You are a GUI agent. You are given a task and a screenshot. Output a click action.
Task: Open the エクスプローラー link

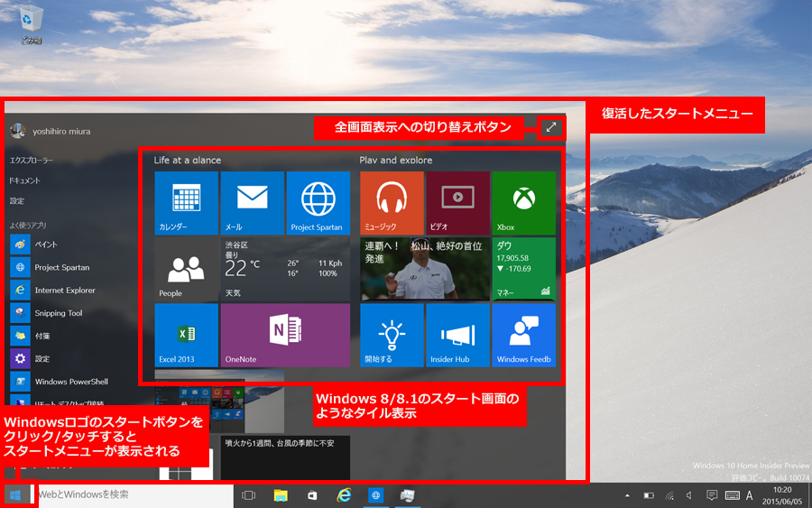pos(32,160)
